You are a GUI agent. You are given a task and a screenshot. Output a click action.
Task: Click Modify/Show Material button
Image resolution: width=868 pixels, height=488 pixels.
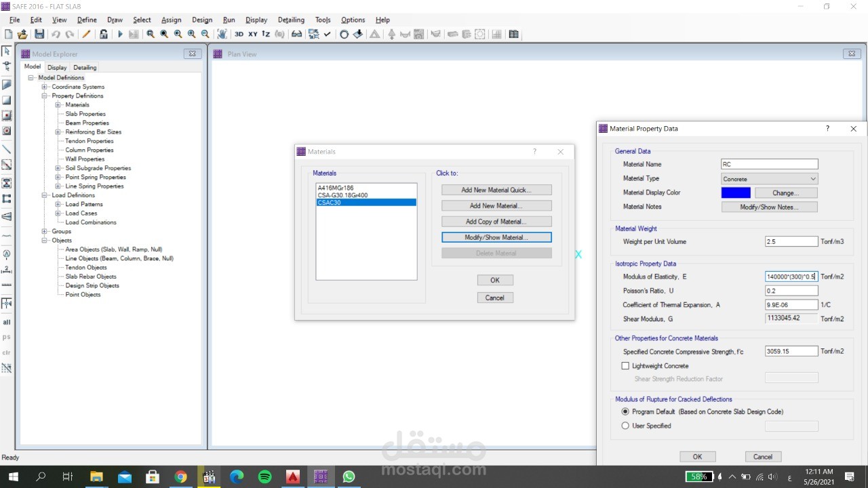[x=496, y=237]
